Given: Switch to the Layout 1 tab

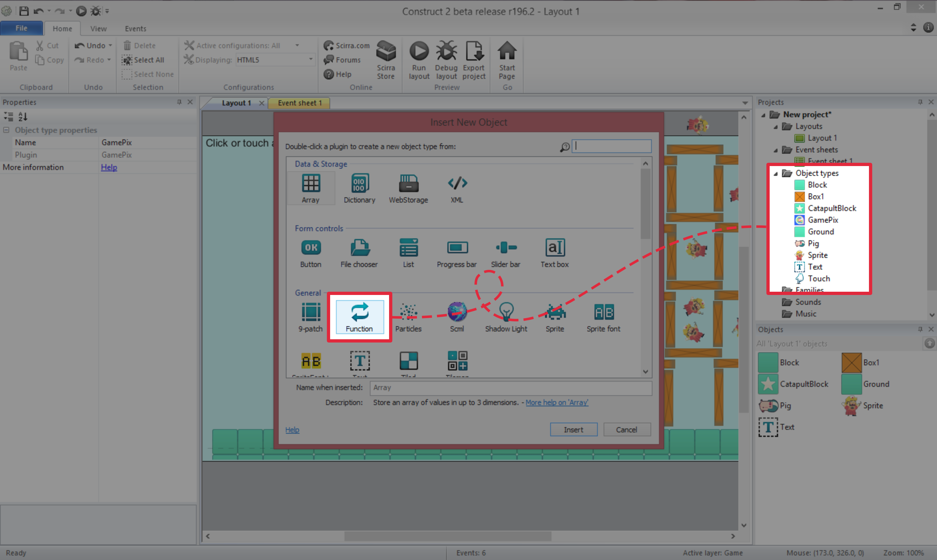Looking at the screenshot, I should click(236, 103).
